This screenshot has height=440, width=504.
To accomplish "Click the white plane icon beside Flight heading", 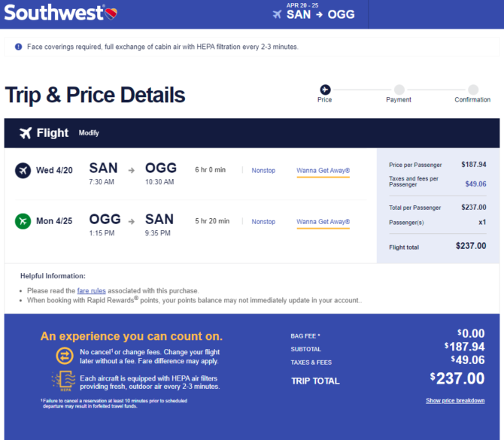I will (x=26, y=133).
